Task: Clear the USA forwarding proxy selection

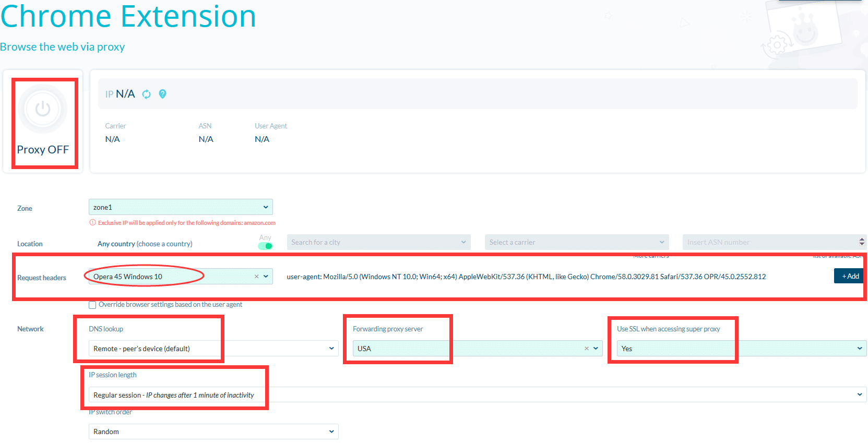Action: point(586,349)
